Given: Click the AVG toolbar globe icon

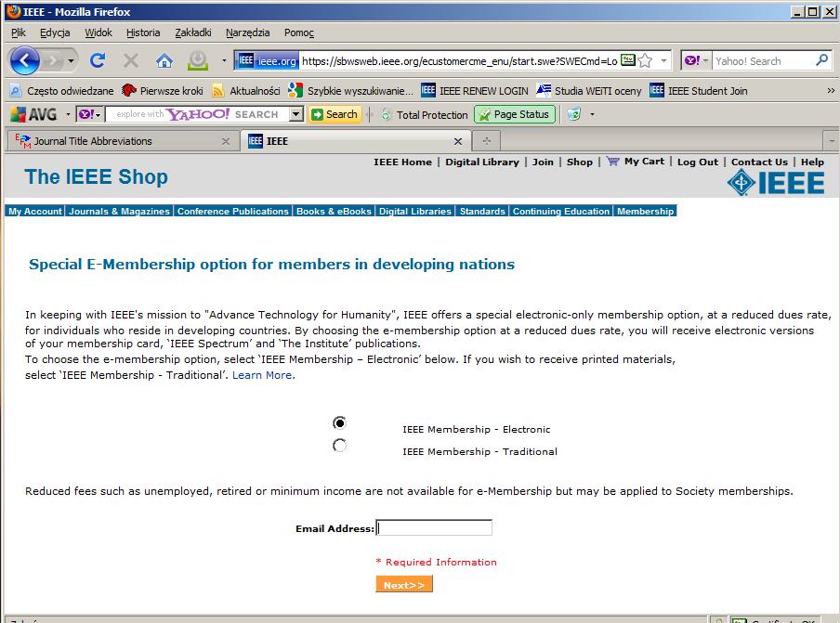Looking at the screenshot, I should tap(573, 114).
